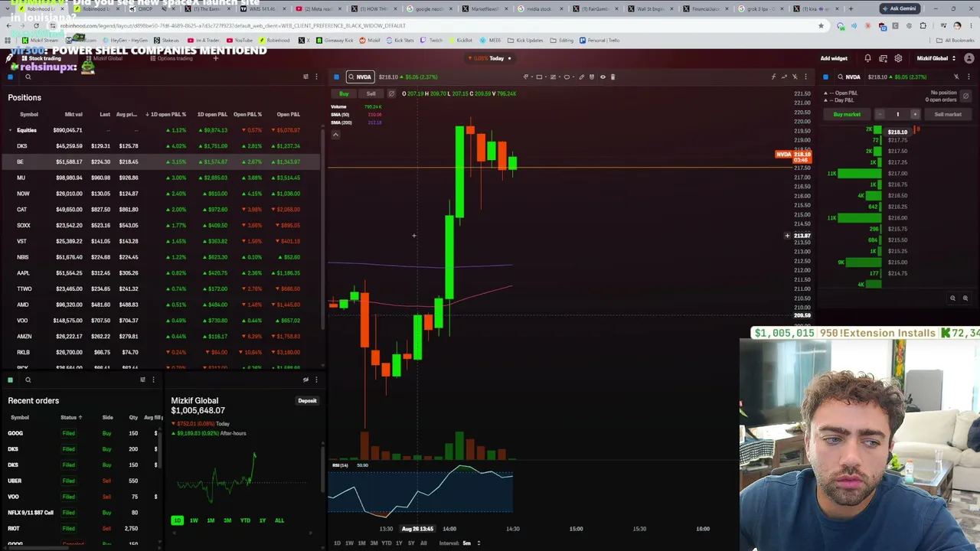Sort positions by Mkt val column
The width and height of the screenshot is (980, 551).
(73, 114)
